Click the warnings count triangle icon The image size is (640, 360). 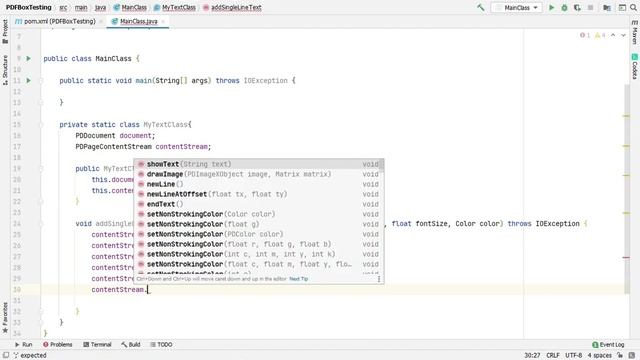pyautogui.click(x=600, y=35)
